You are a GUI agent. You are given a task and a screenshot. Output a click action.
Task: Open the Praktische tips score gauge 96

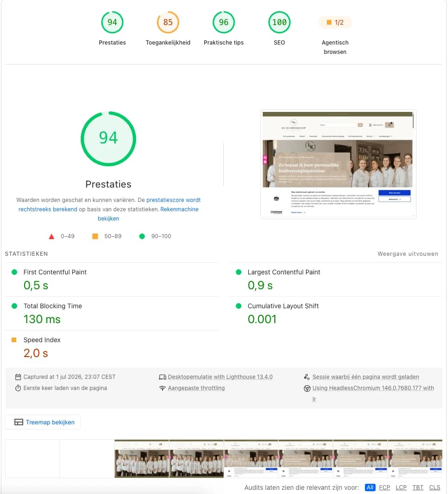point(224,22)
